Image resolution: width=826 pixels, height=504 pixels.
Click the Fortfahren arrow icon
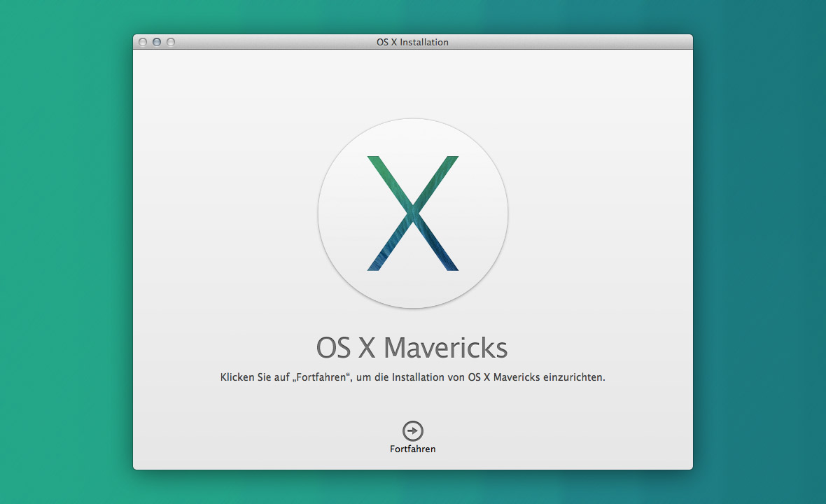[x=412, y=430]
